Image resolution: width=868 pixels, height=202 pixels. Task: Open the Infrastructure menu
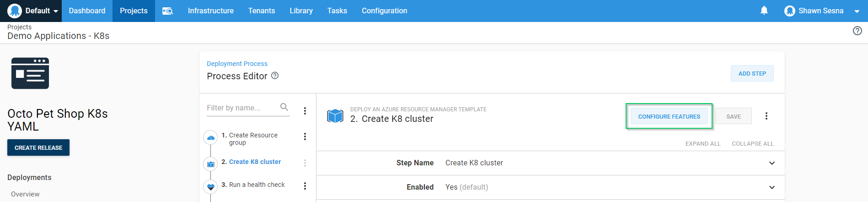pyautogui.click(x=210, y=11)
